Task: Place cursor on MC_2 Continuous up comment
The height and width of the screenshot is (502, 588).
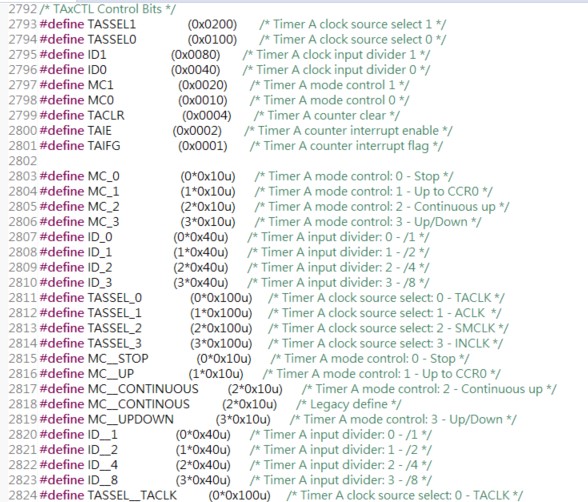Action: [382, 207]
